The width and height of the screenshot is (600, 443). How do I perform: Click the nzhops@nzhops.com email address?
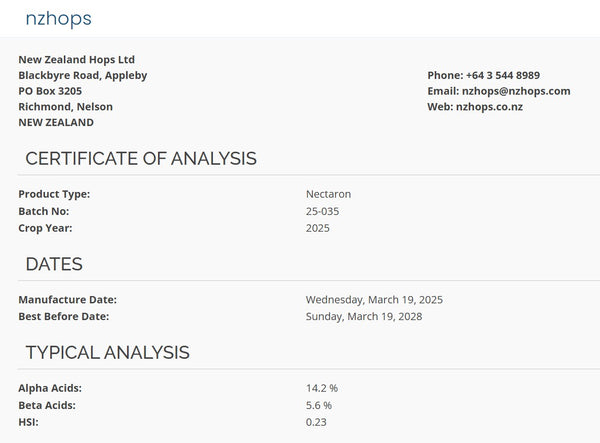pos(516,91)
